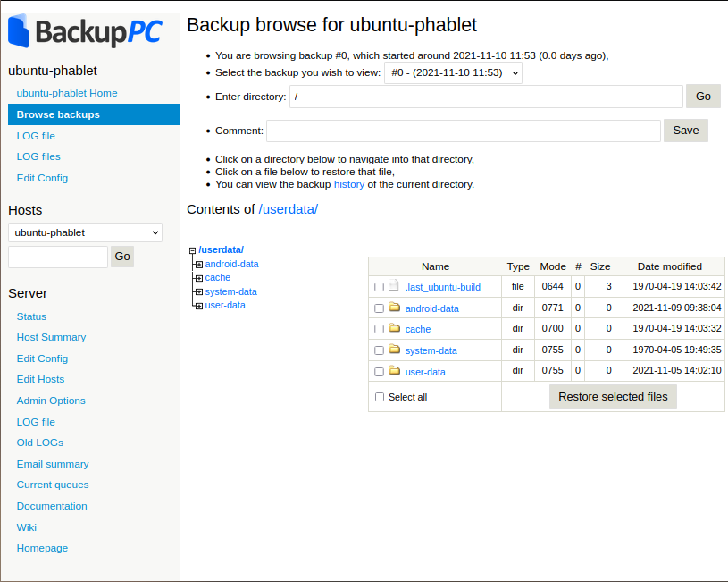Check the cache row checkbox

tap(379, 329)
